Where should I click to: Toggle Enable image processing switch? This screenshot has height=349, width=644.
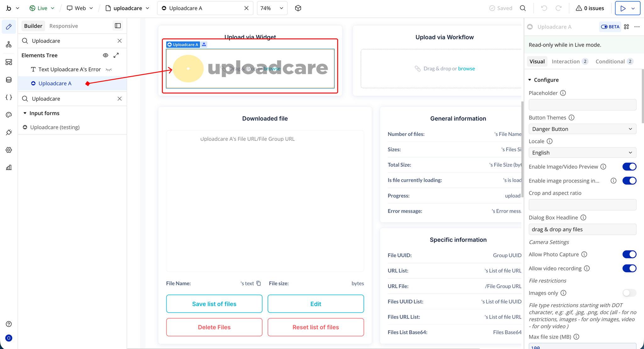coord(630,181)
